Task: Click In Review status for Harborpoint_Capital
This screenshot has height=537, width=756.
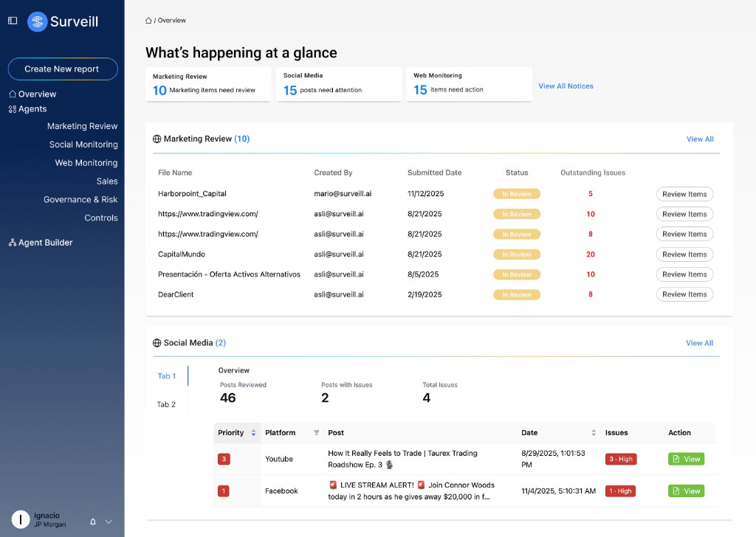Action: pyautogui.click(x=517, y=194)
